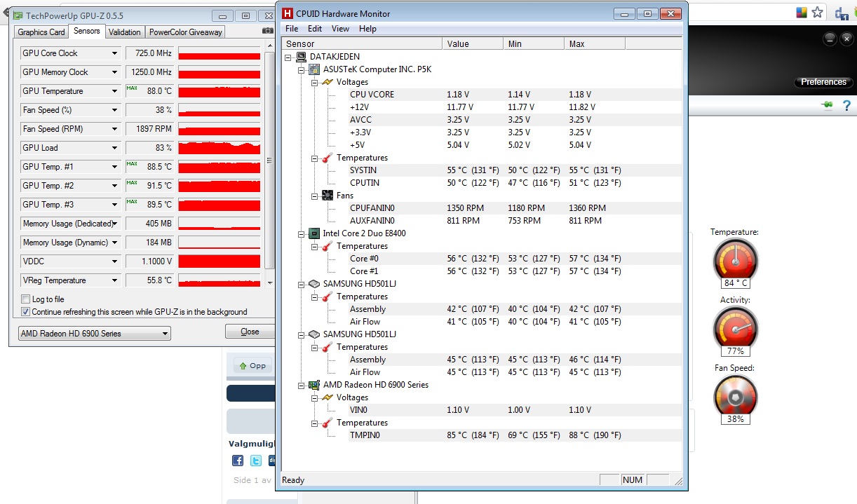The height and width of the screenshot is (504, 857).
Task: Click the Facebook share icon on the webpage
Action: (x=238, y=461)
